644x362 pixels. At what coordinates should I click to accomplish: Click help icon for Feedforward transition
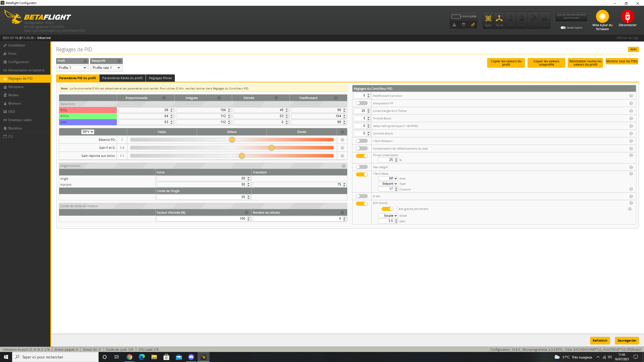tap(631, 96)
